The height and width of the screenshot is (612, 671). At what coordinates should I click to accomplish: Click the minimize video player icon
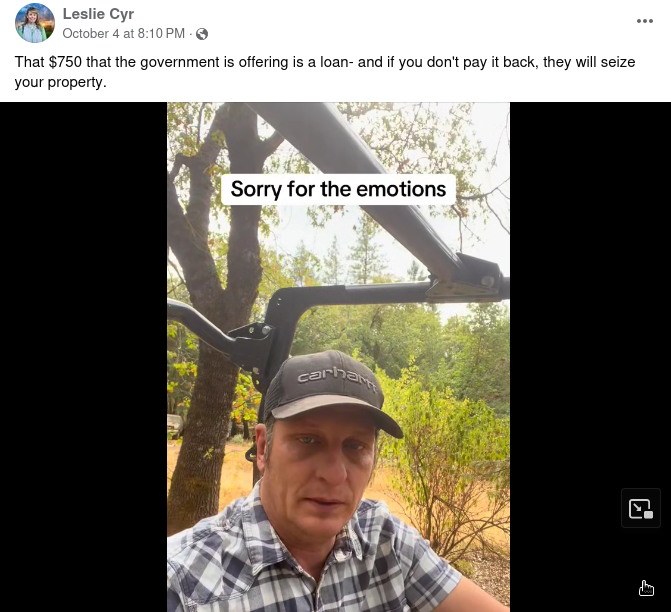pos(641,508)
